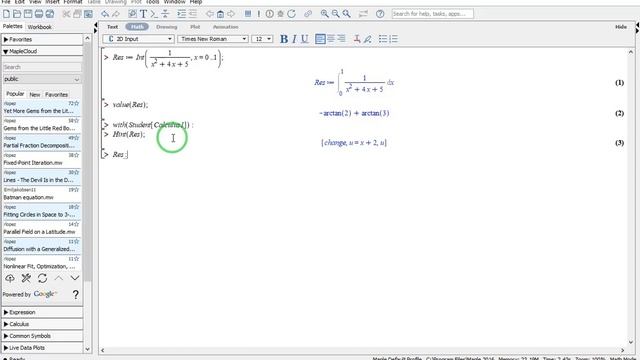The height and width of the screenshot is (360, 640).
Task: Select the MapleCloud Favorites tab
Action: [56, 95]
